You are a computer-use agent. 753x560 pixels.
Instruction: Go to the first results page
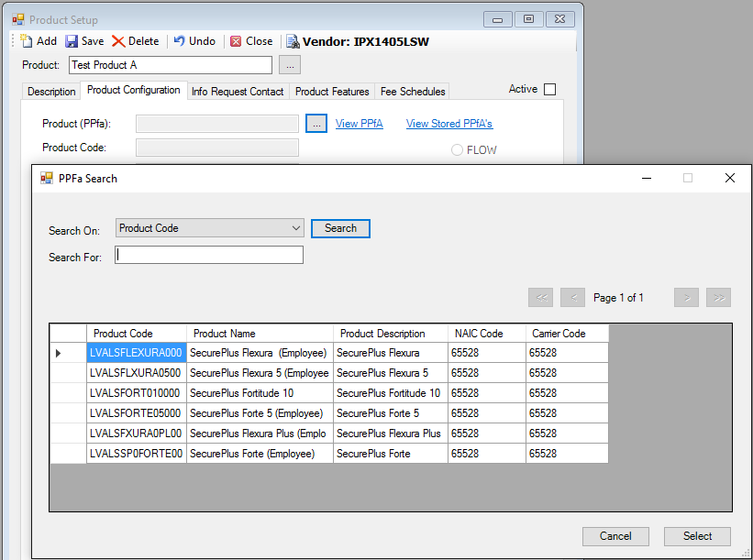tap(541, 297)
